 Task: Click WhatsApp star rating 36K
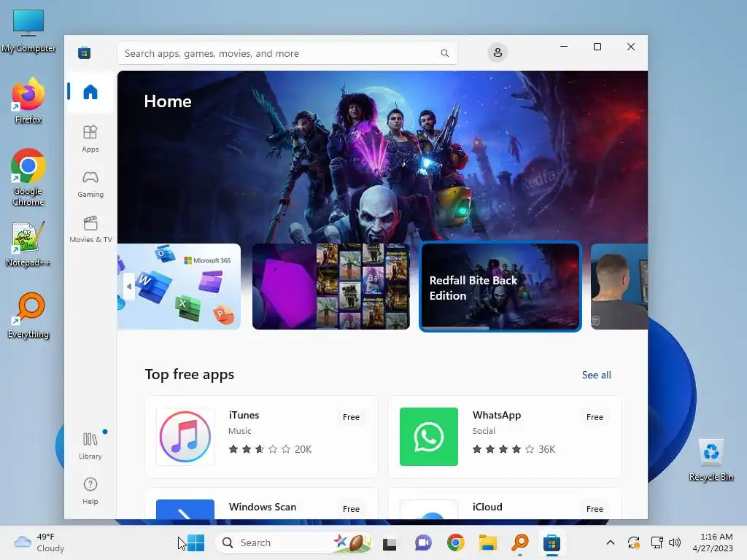(514, 449)
